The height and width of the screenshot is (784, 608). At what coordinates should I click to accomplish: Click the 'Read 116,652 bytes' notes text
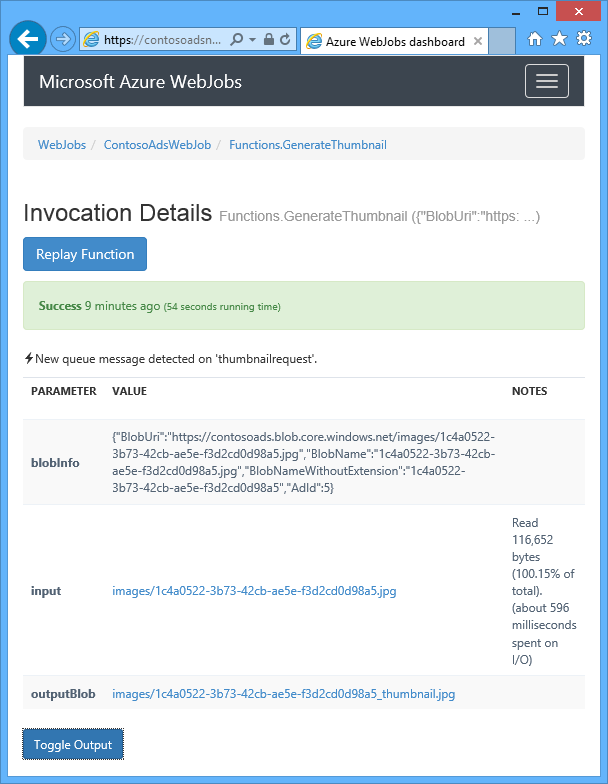point(544,591)
